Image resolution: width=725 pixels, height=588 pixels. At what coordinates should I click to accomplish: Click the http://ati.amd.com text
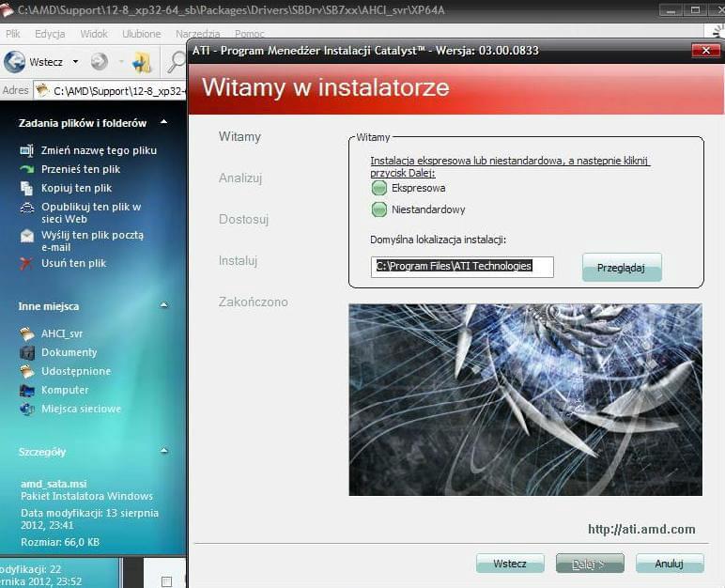click(x=641, y=529)
